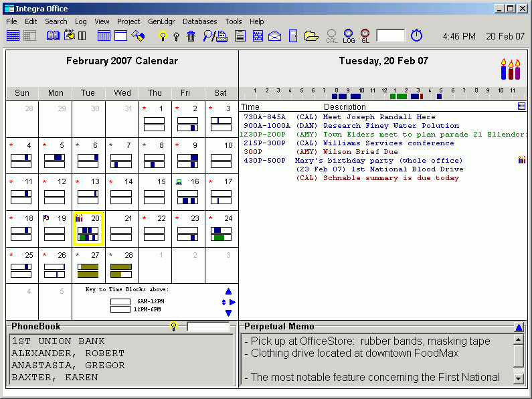The width and height of the screenshot is (532, 399).
Task: Open the Edit menu
Action: pyautogui.click(x=31, y=21)
